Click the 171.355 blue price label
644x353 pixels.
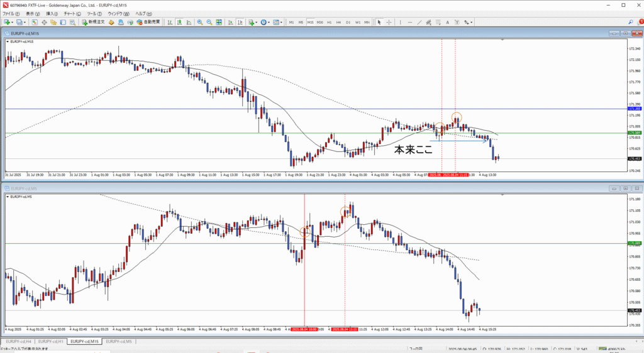pos(635,109)
